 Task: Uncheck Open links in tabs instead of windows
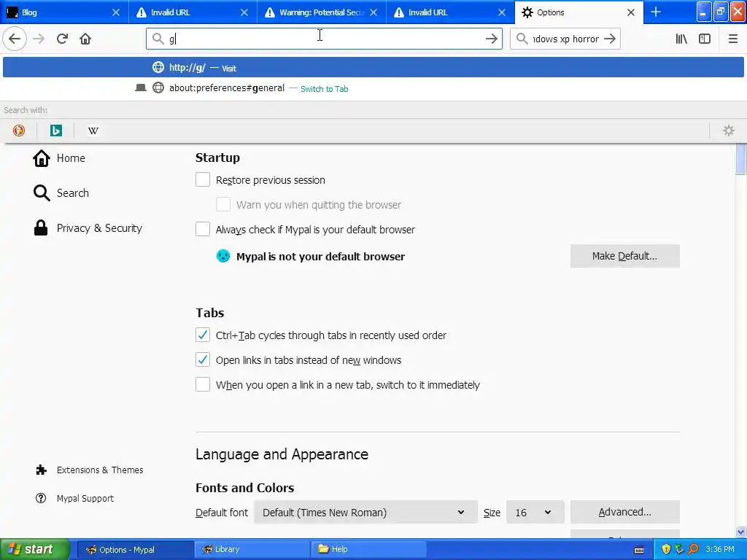click(203, 359)
